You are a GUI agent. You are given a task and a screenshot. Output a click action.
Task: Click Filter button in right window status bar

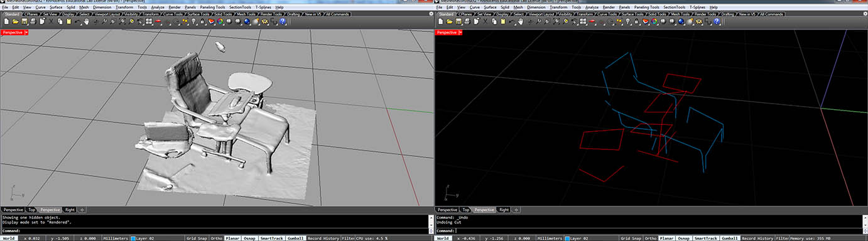point(782,238)
